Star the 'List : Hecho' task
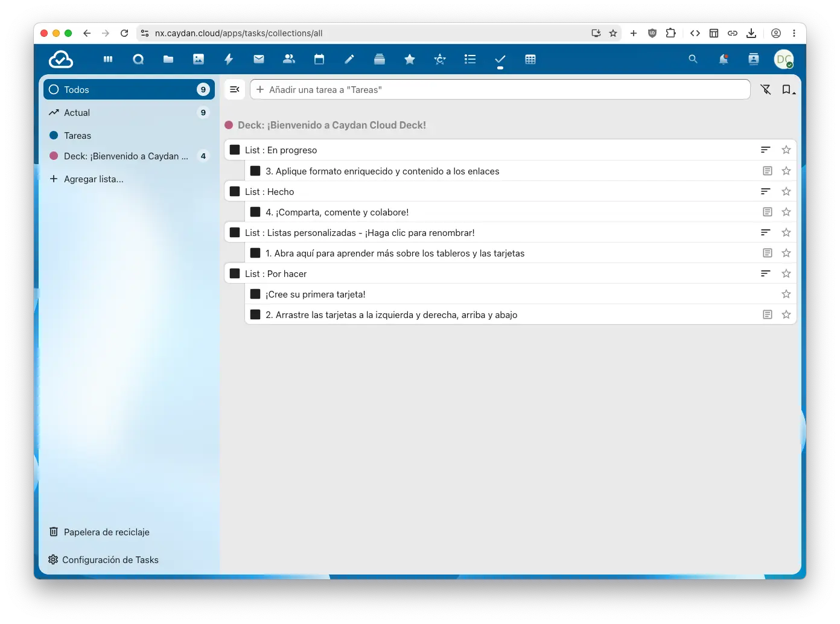 tap(786, 191)
